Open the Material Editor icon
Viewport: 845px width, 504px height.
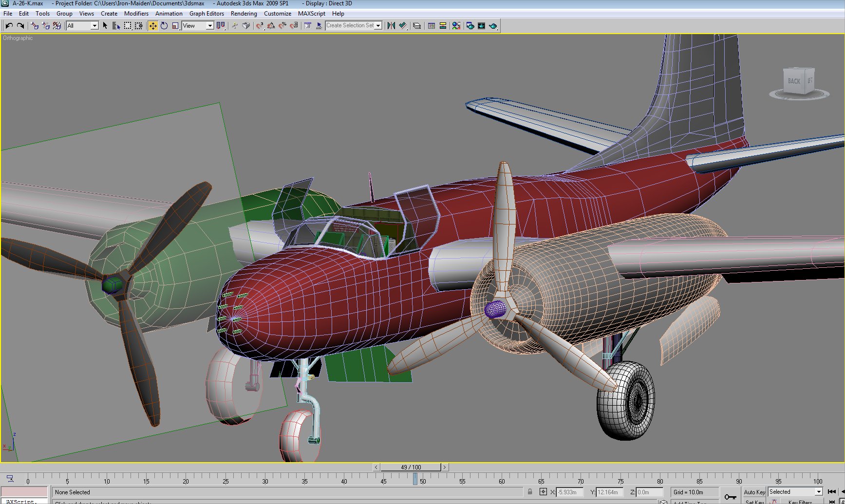click(x=456, y=26)
